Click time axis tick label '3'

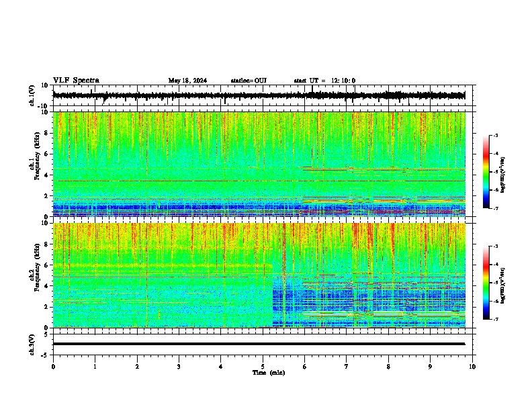click(x=179, y=367)
